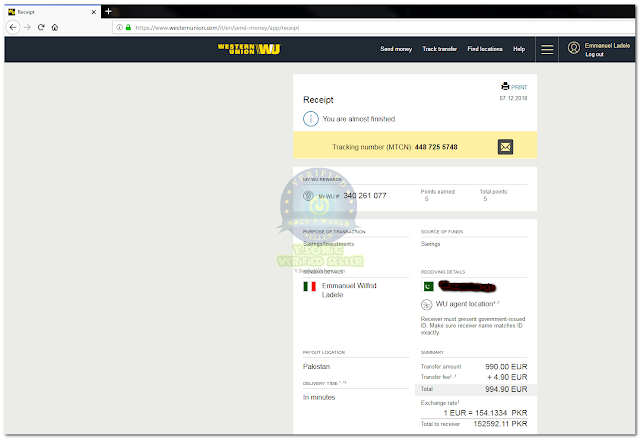Viewport: 640px width, 439px height.
Task: Click the Emmanuel Ladele account name
Action: click(x=607, y=45)
